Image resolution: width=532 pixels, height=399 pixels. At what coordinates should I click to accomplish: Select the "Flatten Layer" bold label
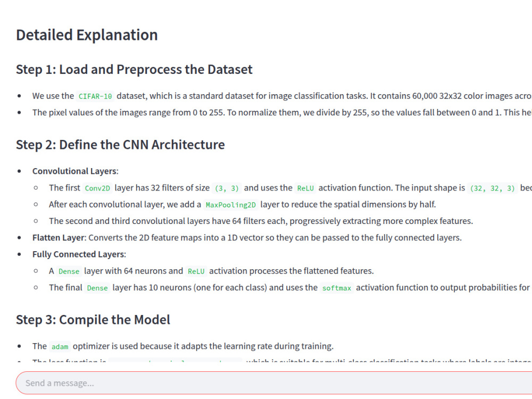point(59,237)
